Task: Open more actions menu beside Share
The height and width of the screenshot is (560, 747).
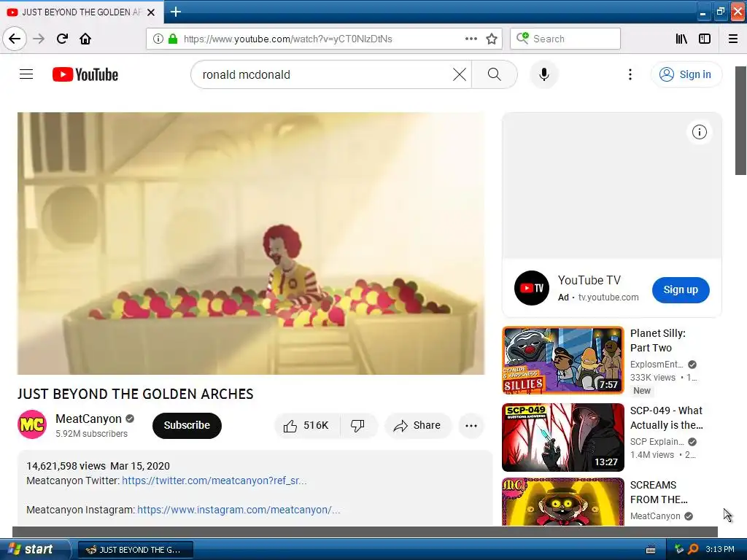Action: (x=471, y=426)
